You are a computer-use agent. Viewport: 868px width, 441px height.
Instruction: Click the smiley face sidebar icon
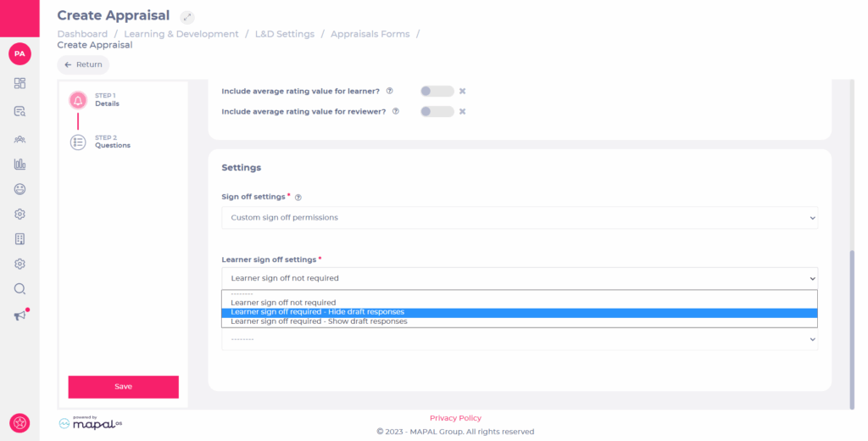[x=20, y=189]
